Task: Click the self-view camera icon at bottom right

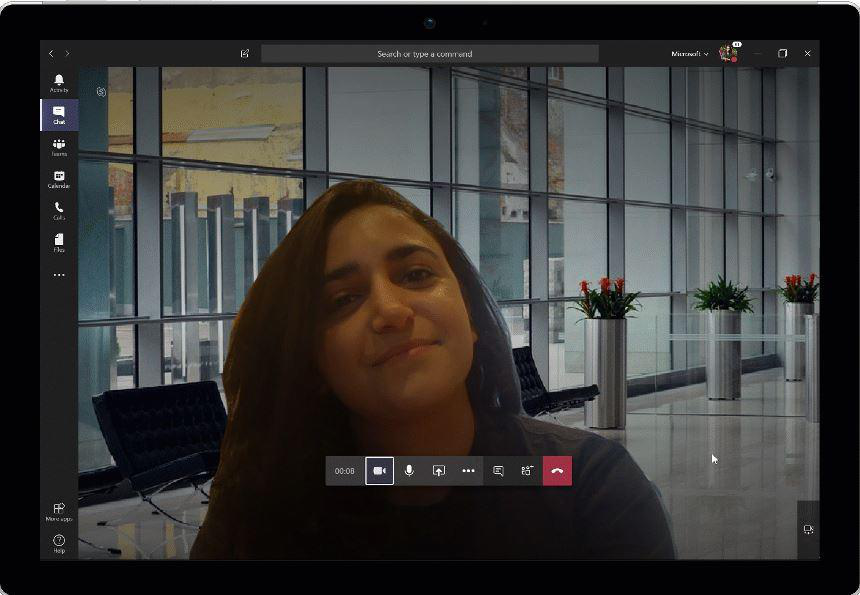Action: click(808, 529)
